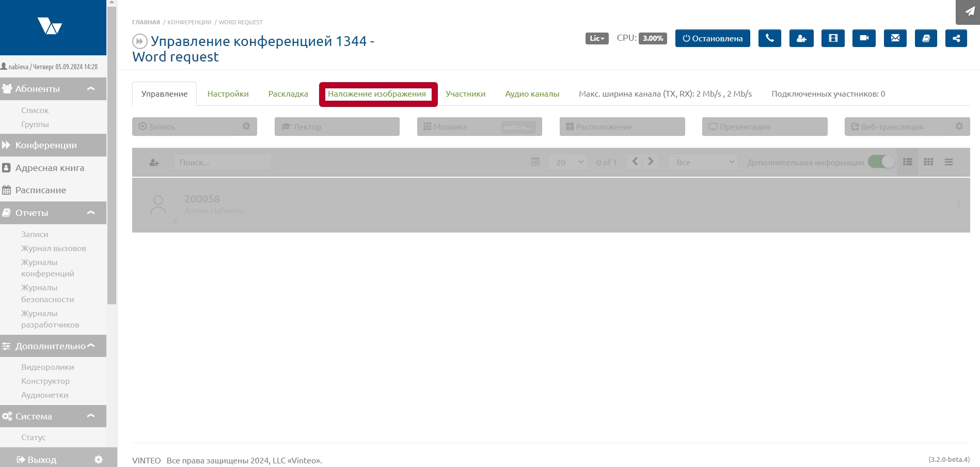Image resolution: width=980 pixels, height=467 pixels.
Task: Open Конструктор in sidebar
Action: point(45,381)
